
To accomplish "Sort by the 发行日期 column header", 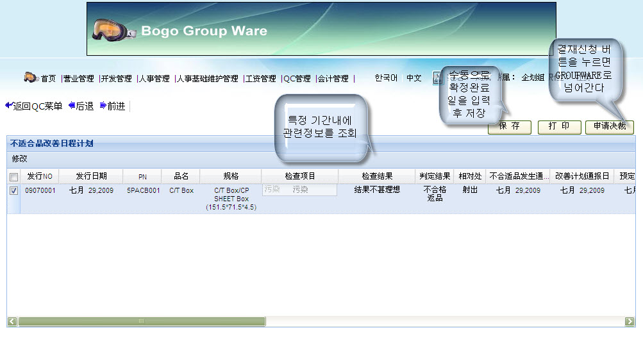I will click(x=91, y=176).
